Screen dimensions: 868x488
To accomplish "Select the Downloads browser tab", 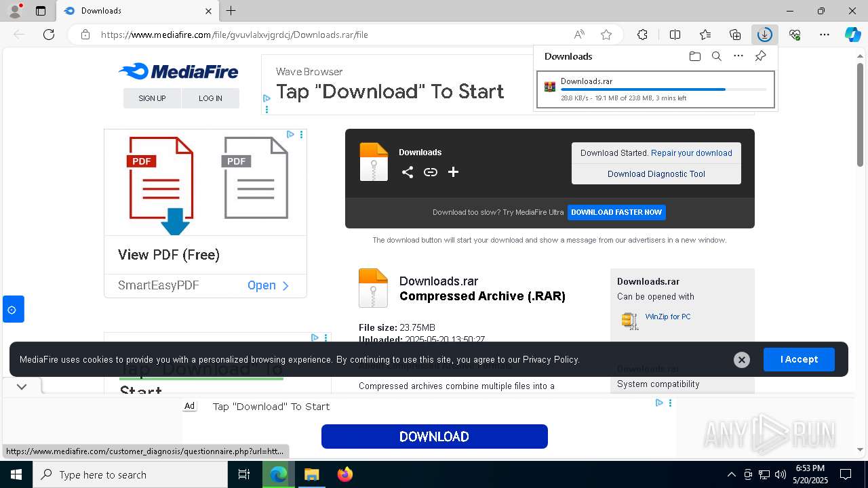I will click(138, 11).
